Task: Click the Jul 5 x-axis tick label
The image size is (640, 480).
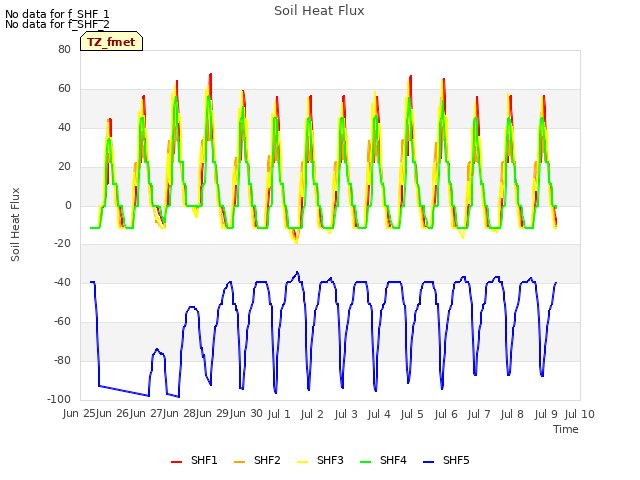Action: pyautogui.click(x=412, y=414)
